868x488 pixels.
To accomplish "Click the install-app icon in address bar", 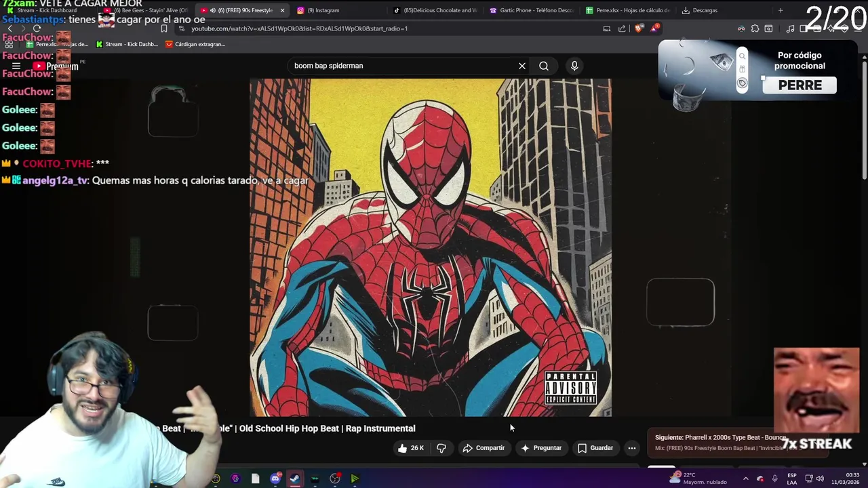I will click(607, 28).
